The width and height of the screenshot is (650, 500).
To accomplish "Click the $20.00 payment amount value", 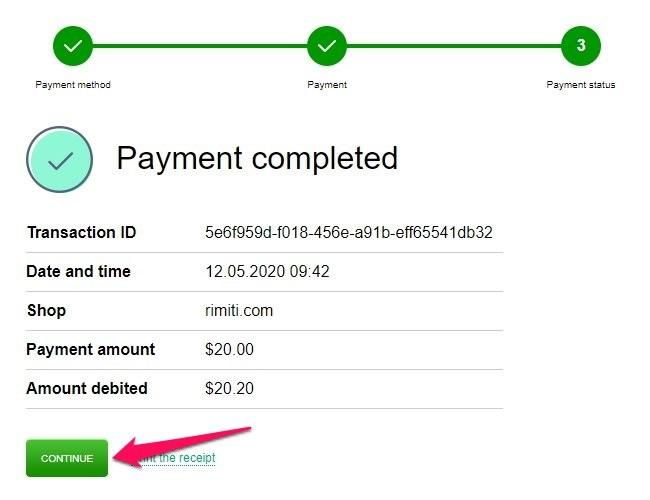I will click(x=229, y=350).
